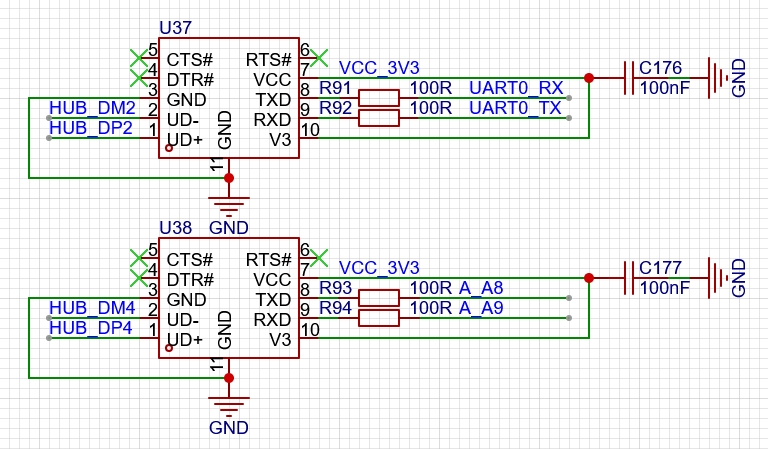The width and height of the screenshot is (768, 449).
Task: Select the UART0_RX net label
Action: (x=516, y=88)
